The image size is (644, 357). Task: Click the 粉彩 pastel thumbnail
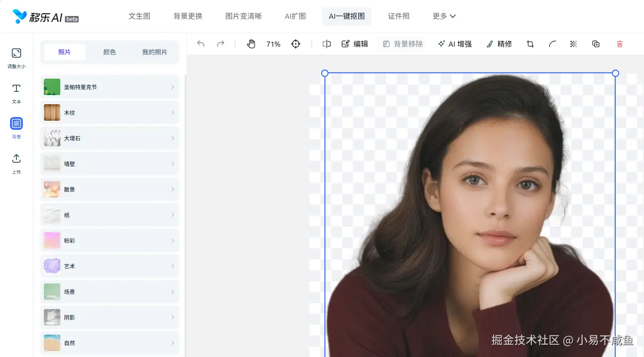click(x=52, y=240)
